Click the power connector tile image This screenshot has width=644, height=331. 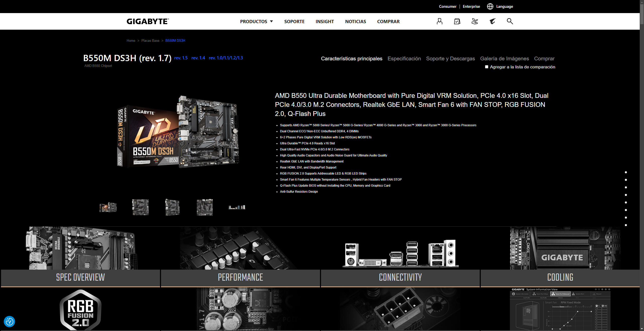coord(400,309)
